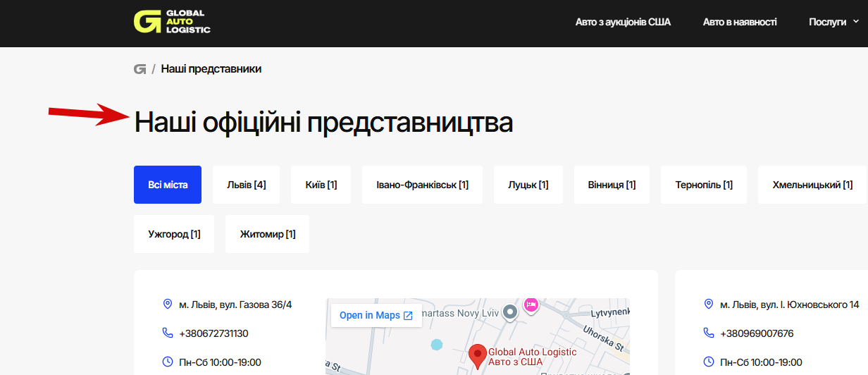
Task: Click the Наші представники breadcrumb
Action: (x=211, y=69)
